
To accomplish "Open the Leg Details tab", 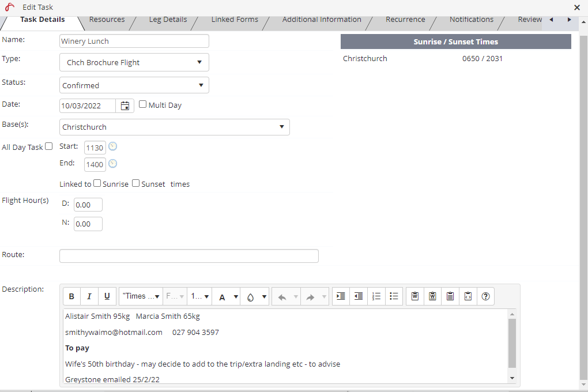I will tap(168, 20).
